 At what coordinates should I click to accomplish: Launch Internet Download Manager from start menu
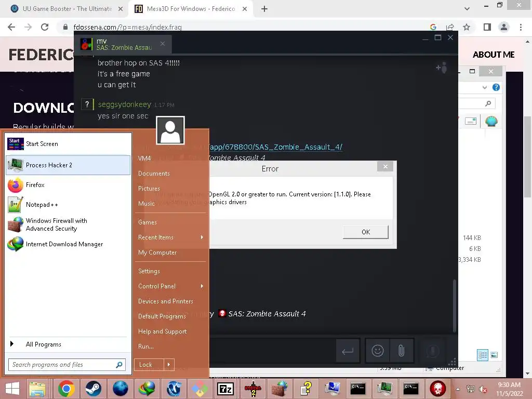(68, 244)
